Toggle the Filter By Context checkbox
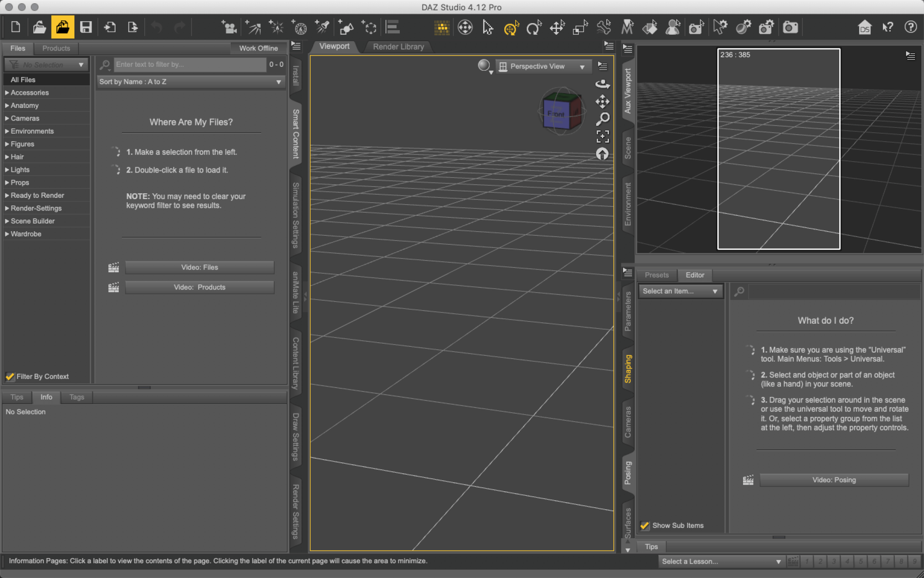924x578 pixels. click(x=9, y=376)
